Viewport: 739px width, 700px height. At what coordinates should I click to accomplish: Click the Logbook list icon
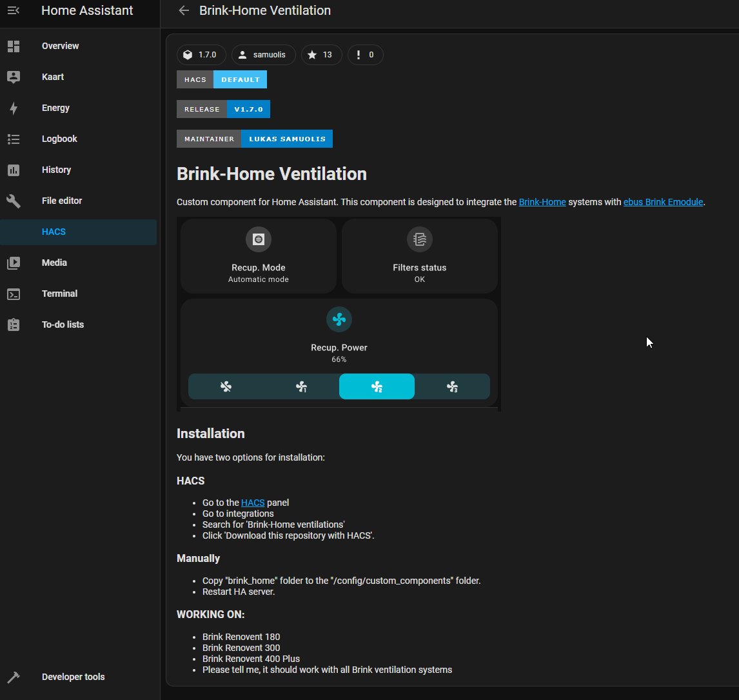(14, 139)
